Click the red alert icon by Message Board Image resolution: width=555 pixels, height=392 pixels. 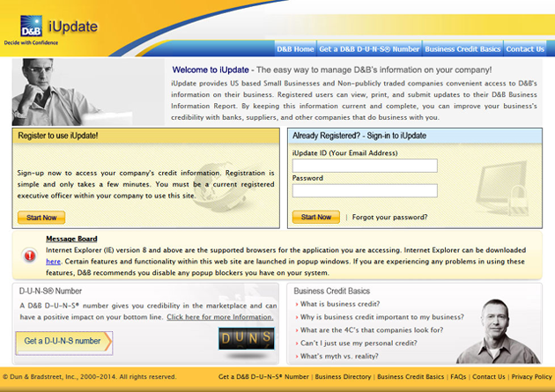pos(28,255)
